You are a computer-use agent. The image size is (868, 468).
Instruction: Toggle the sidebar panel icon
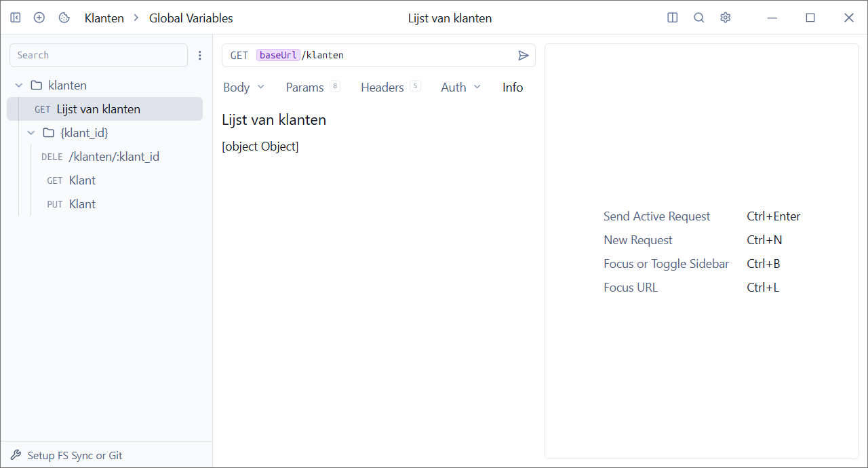click(x=16, y=18)
